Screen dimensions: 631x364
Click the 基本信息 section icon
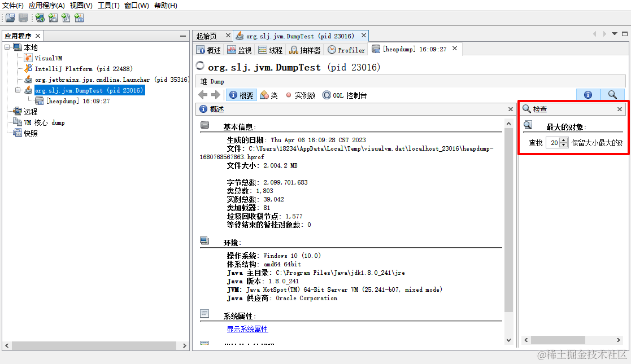click(205, 125)
